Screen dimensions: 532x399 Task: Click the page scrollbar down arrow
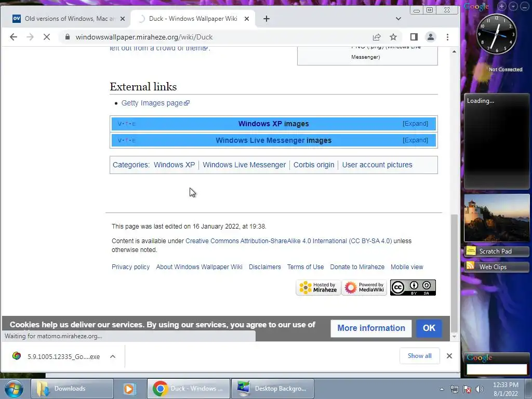tap(454, 337)
